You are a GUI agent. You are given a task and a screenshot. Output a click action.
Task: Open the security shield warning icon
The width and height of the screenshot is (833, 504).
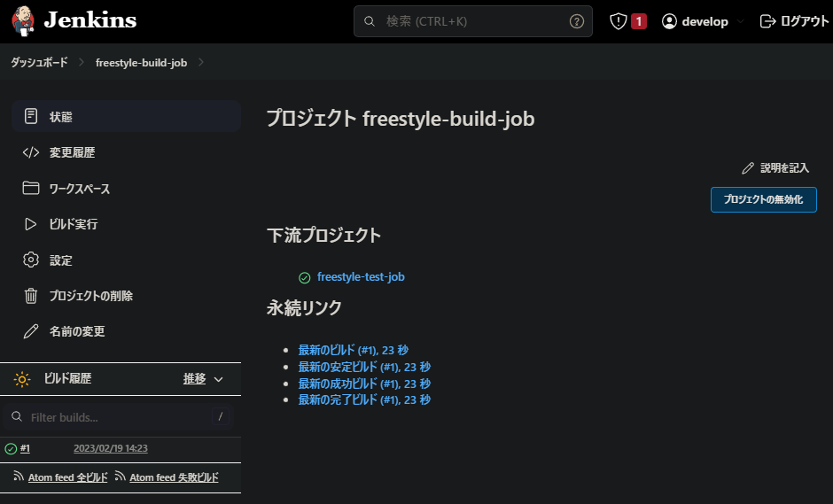tap(618, 21)
